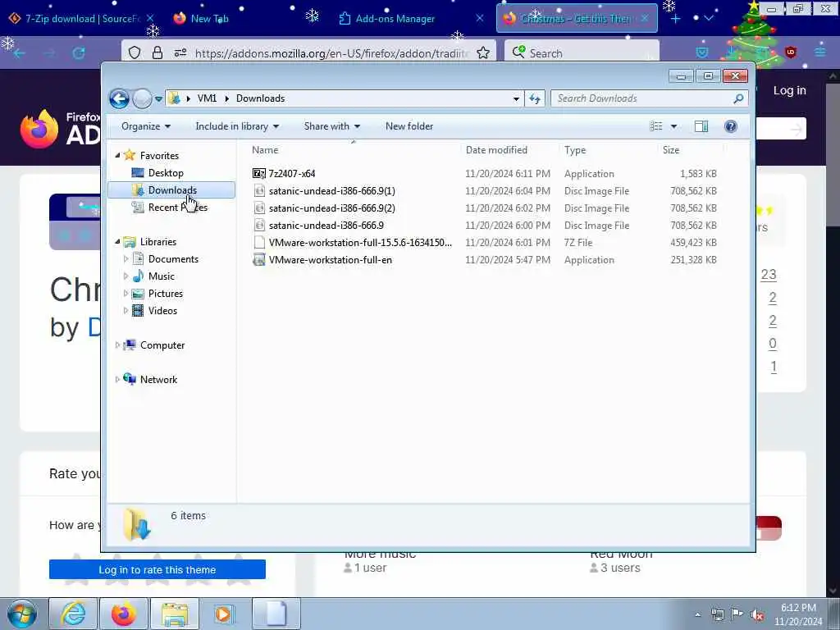Open the view options dropdown arrow

point(674,126)
